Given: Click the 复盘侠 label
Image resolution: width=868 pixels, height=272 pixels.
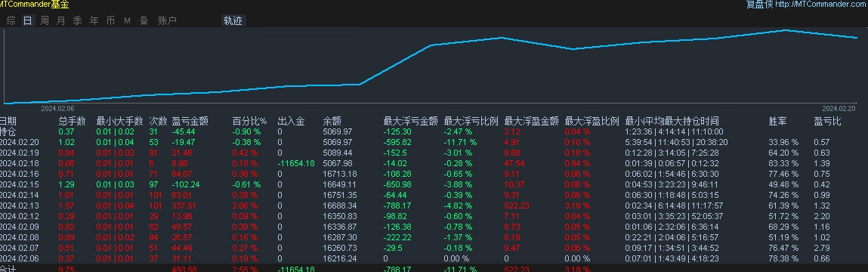Looking at the screenshot, I should click(759, 5).
